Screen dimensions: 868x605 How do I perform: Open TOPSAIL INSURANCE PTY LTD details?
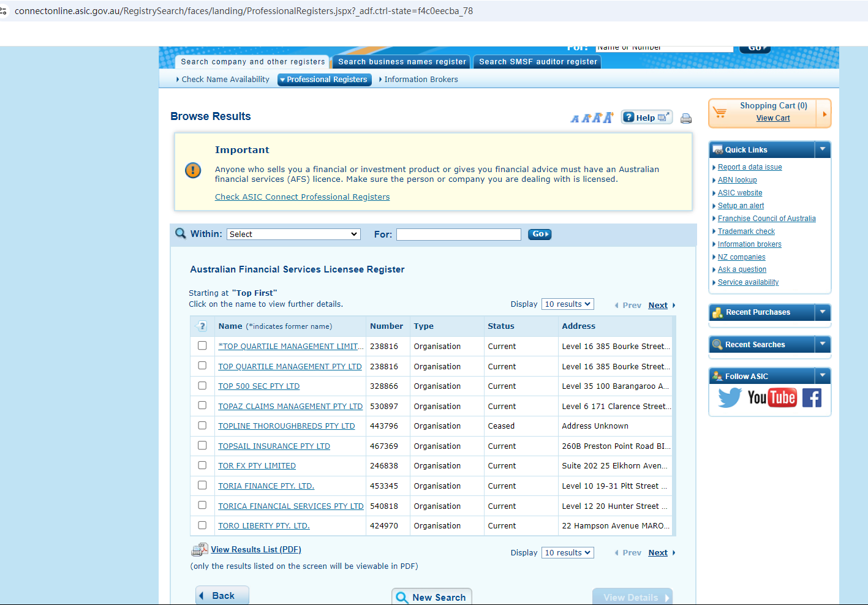[274, 446]
